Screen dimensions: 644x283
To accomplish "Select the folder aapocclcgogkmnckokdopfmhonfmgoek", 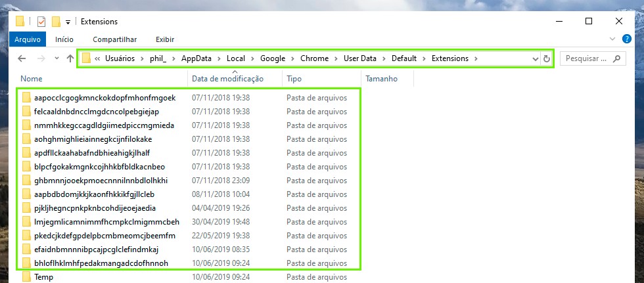I will pyautogui.click(x=104, y=98).
